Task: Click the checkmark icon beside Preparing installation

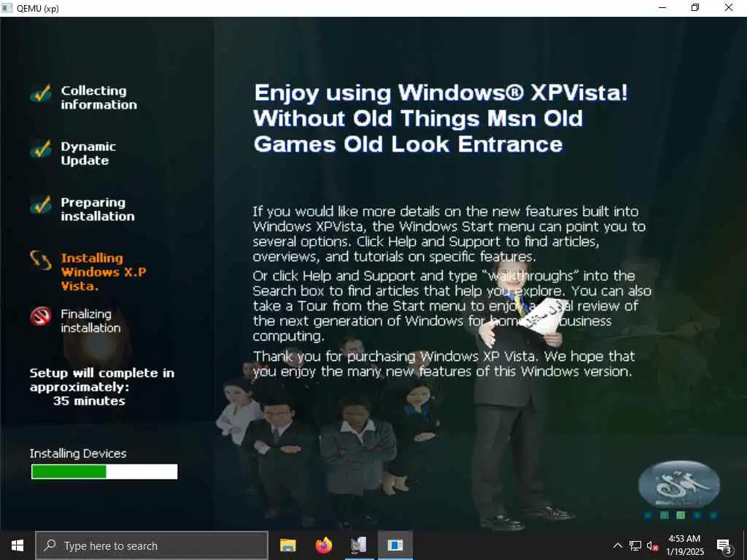Action: click(x=41, y=205)
